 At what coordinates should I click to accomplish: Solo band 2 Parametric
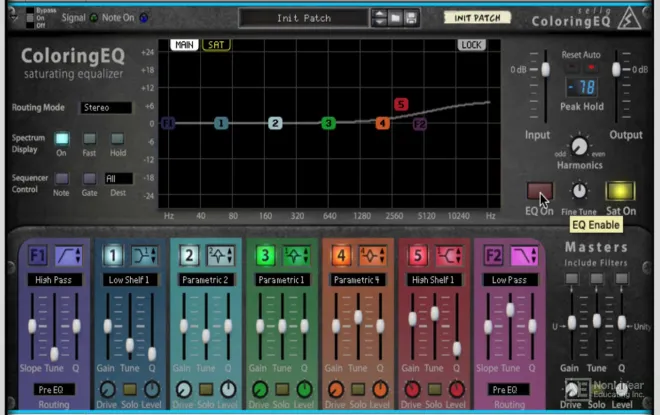[206, 389]
